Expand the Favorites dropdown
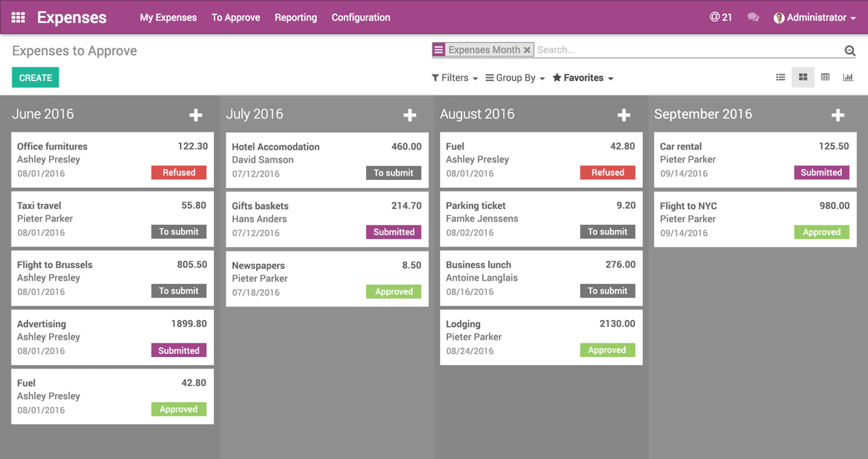 point(582,77)
